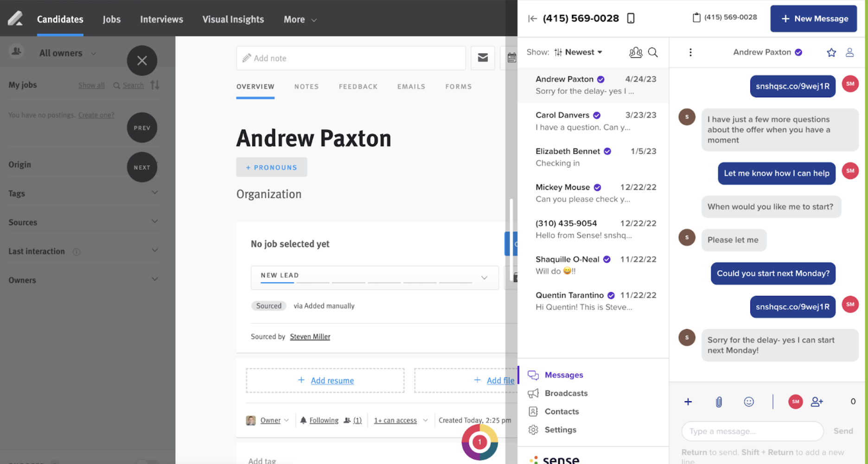
Task: Open Shaquille O-Neal conversation
Action: coord(594,265)
